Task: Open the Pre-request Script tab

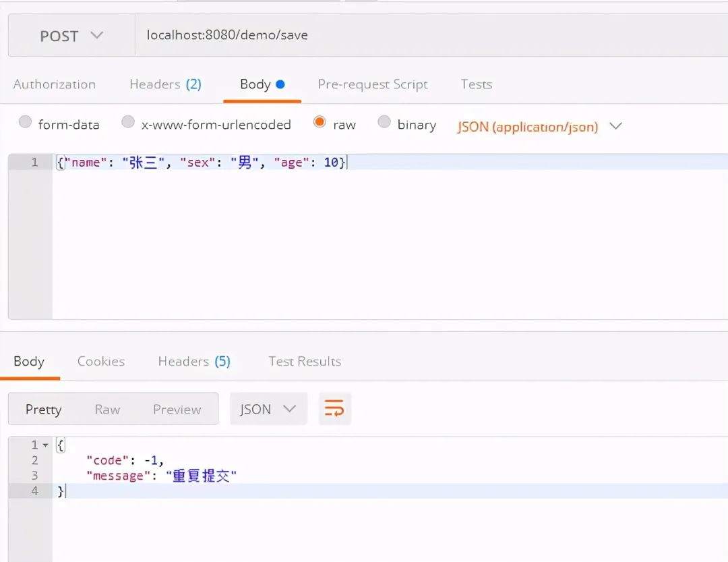Action: tap(373, 84)
